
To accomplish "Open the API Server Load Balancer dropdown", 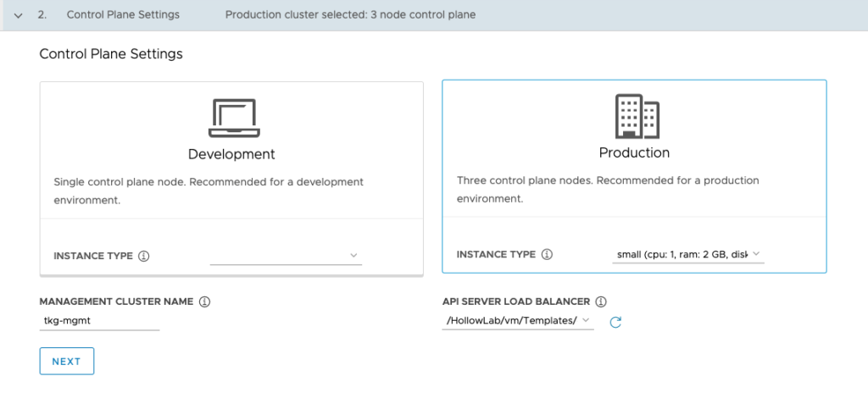I will click(x=517, y=321).
